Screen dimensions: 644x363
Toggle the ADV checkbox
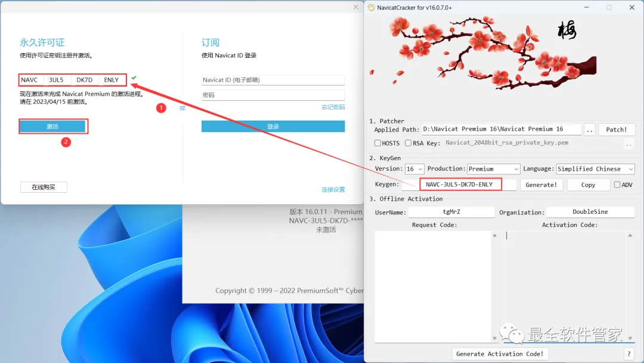tap(617, 184)
